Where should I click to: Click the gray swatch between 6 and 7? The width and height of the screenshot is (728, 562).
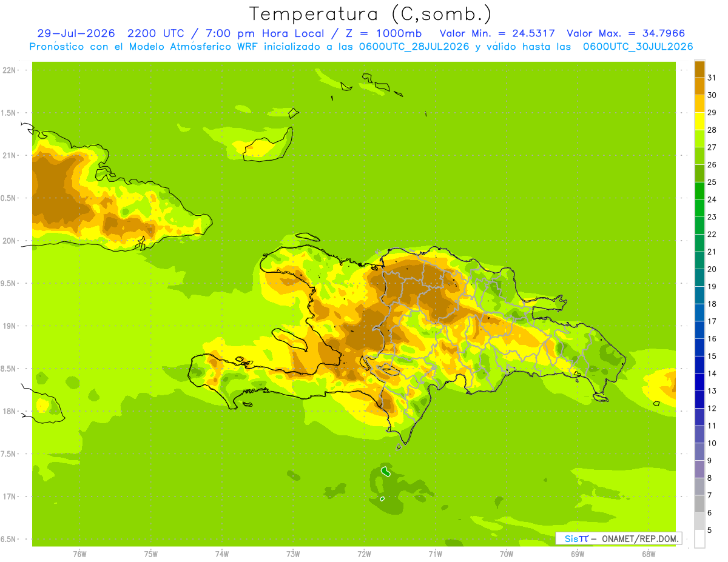[699, 504]
